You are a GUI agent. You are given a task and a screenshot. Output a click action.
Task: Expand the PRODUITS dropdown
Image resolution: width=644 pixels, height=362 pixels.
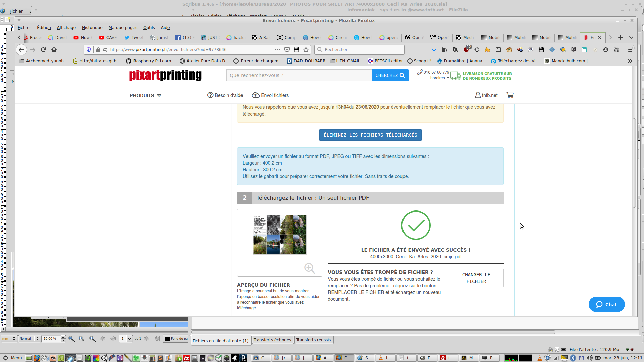point(145,96)
